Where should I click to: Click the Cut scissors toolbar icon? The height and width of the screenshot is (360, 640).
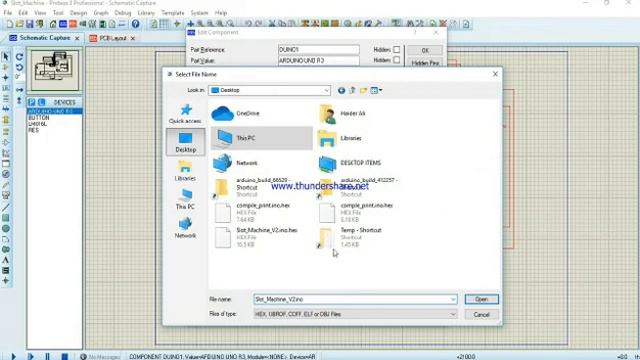pyautogui.click(x=272, y=24)
